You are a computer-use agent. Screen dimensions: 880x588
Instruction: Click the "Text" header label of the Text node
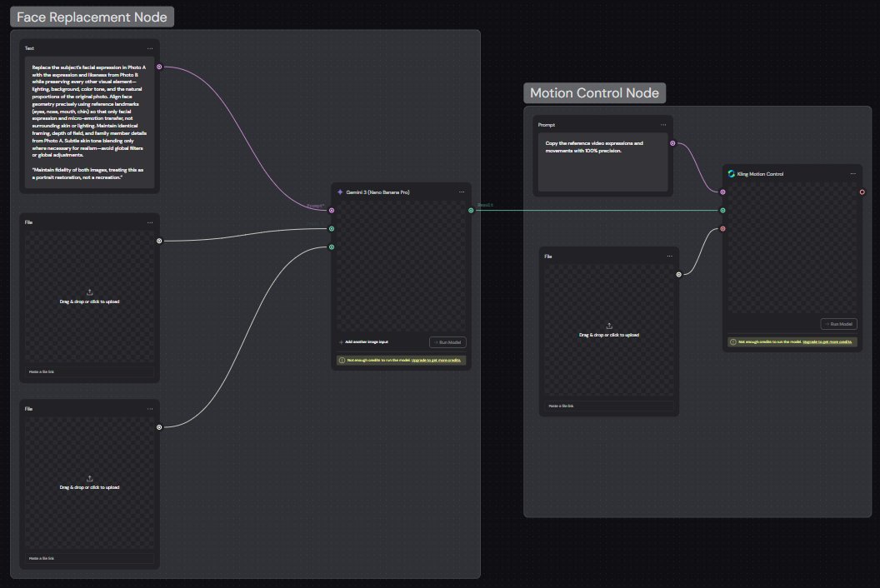pos(29,48)
